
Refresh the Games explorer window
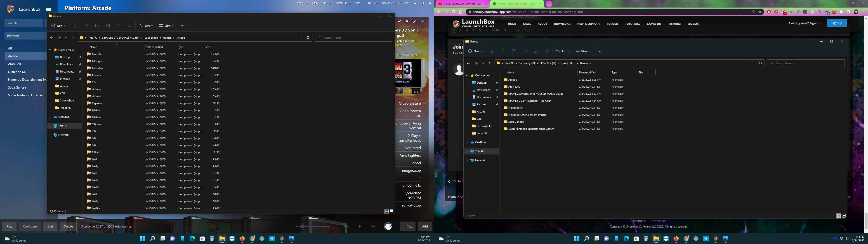tap(760, 63)
